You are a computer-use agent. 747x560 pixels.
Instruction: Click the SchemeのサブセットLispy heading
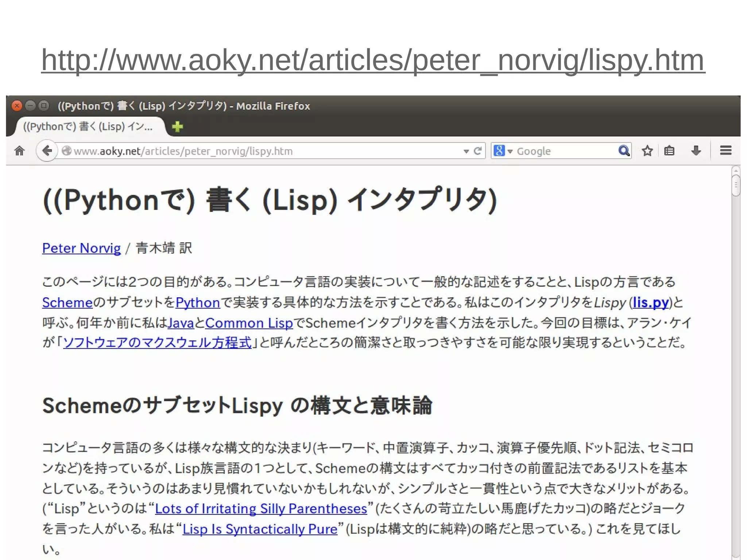(x=237, y=405)
